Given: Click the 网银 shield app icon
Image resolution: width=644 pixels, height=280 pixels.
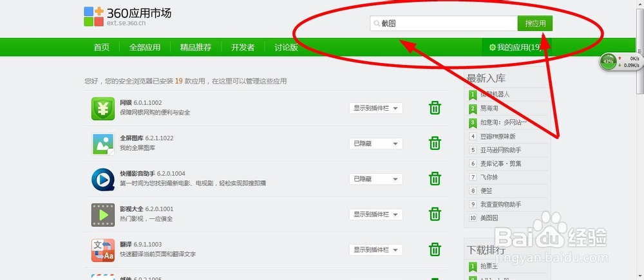Looking at the screenshot, I should pyautogui.click(x=103, y=108).
